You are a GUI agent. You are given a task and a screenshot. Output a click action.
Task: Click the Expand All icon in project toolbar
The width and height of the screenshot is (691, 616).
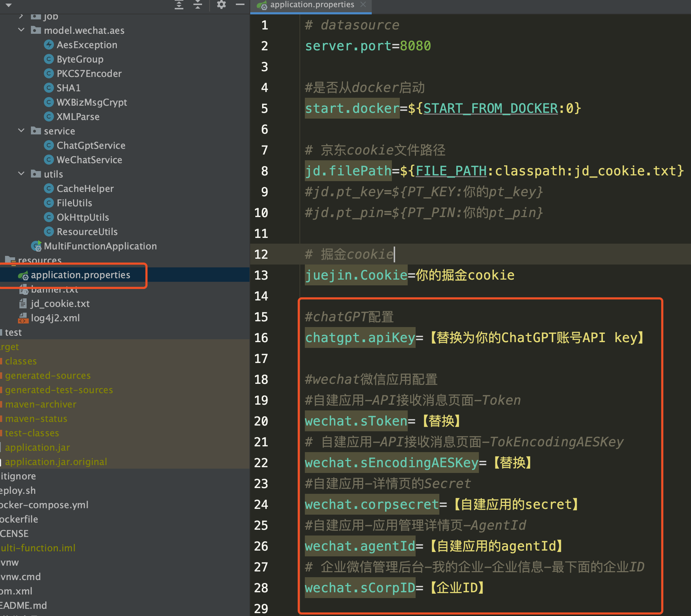click(x=179, y=5)
